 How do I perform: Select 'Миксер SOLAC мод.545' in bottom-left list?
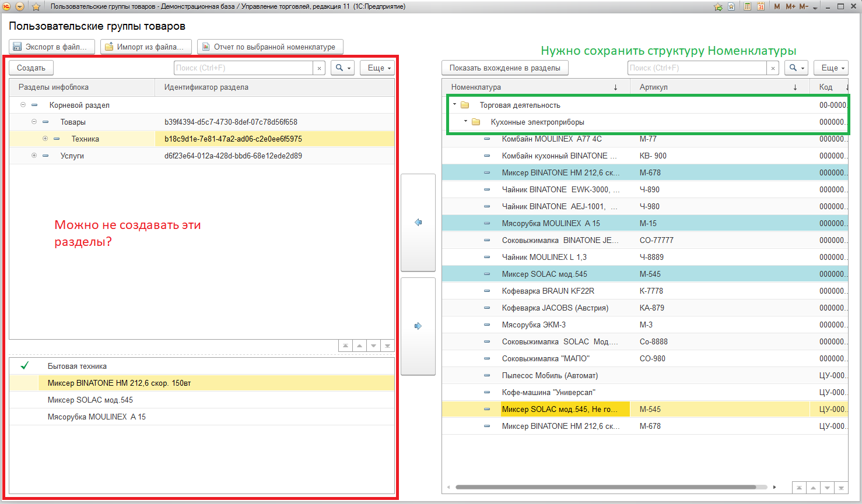tap(202, 400)
